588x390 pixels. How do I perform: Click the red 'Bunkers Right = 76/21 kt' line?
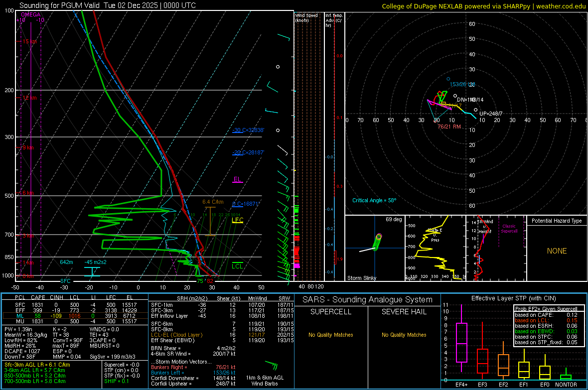point(193,367)
